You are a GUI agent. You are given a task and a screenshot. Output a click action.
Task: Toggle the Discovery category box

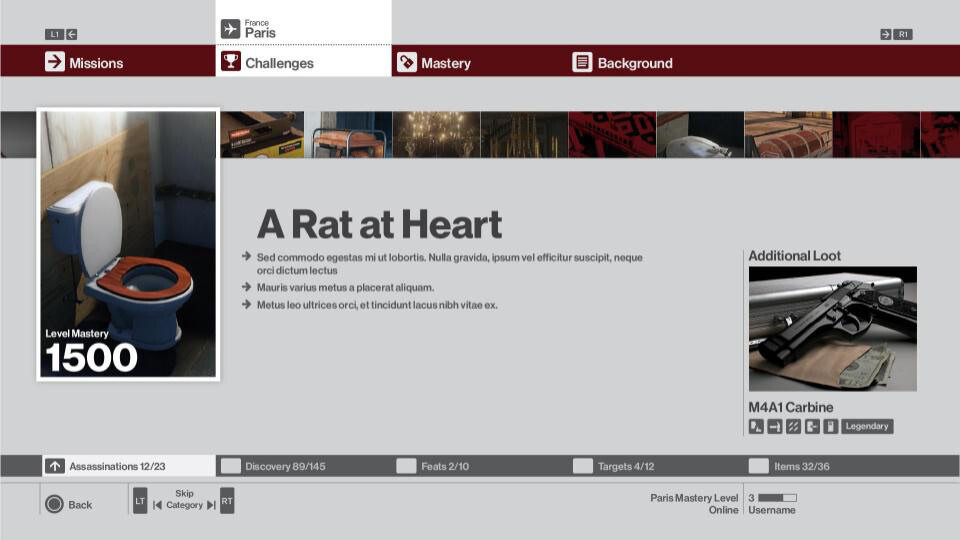point(231,466)
